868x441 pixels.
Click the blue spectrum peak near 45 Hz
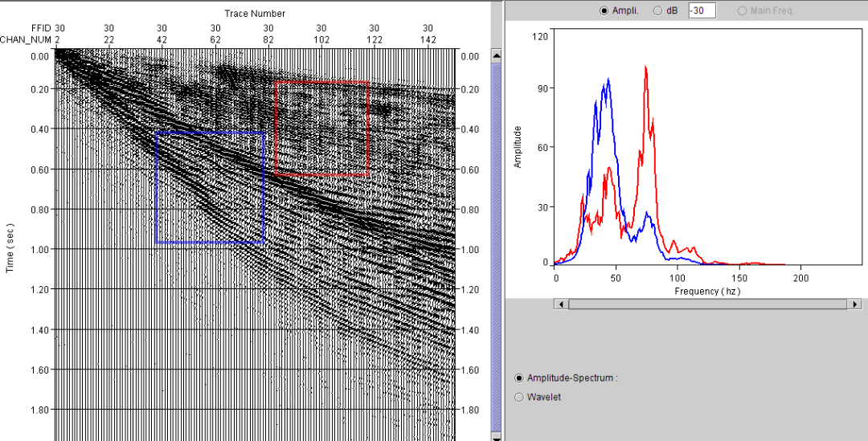click(x=608, y=80)
